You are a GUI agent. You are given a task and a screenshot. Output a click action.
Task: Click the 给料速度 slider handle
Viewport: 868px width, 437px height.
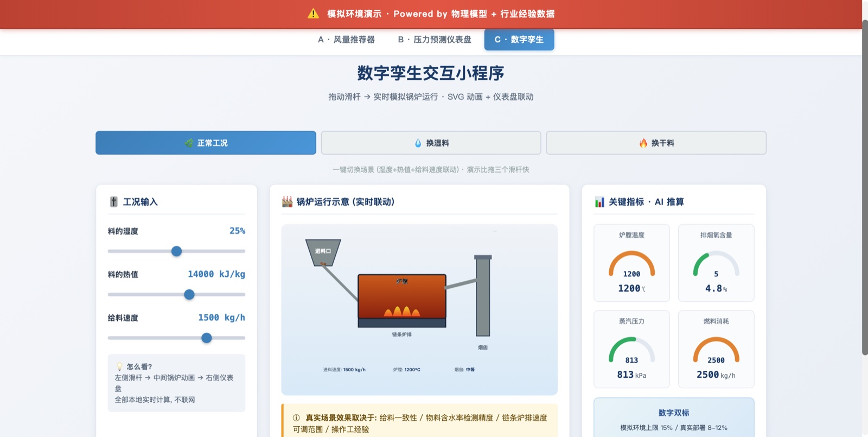(x=207, y=338)
